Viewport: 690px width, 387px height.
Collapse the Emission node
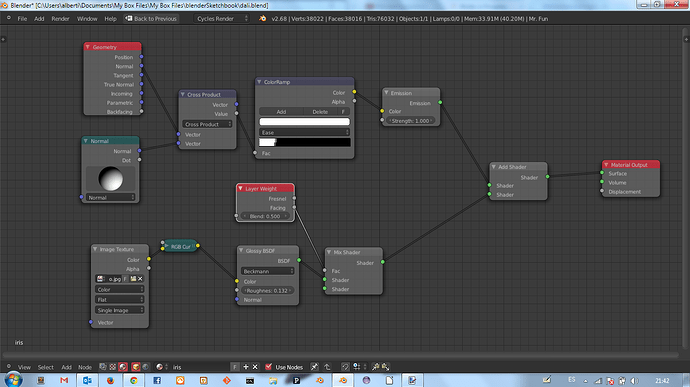pyautogui.click(x=386, y=93)
